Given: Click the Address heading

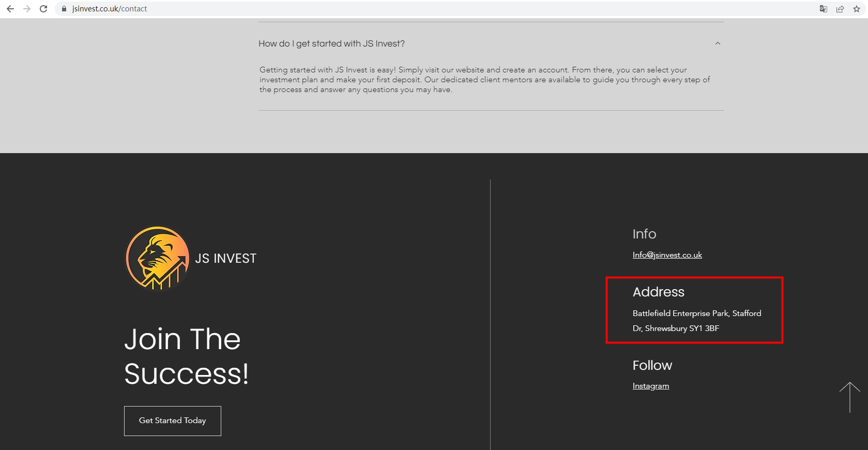Looking at the screenshot, I should (x=658, y=292).
